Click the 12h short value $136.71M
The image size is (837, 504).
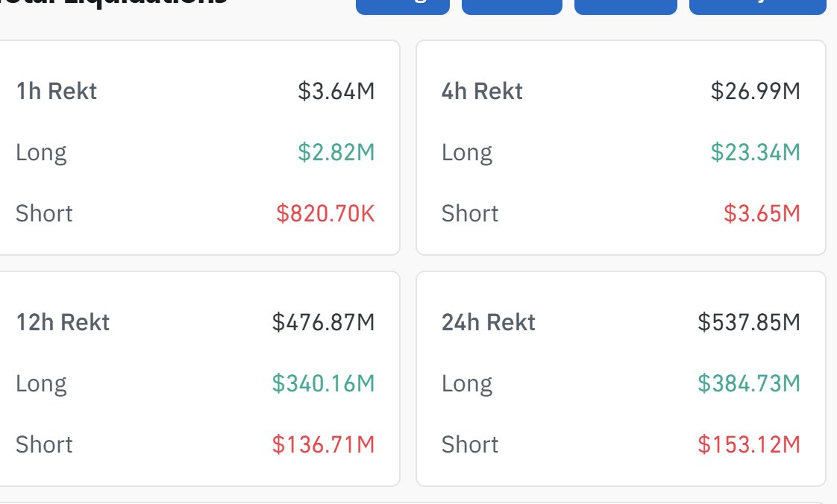324,445
